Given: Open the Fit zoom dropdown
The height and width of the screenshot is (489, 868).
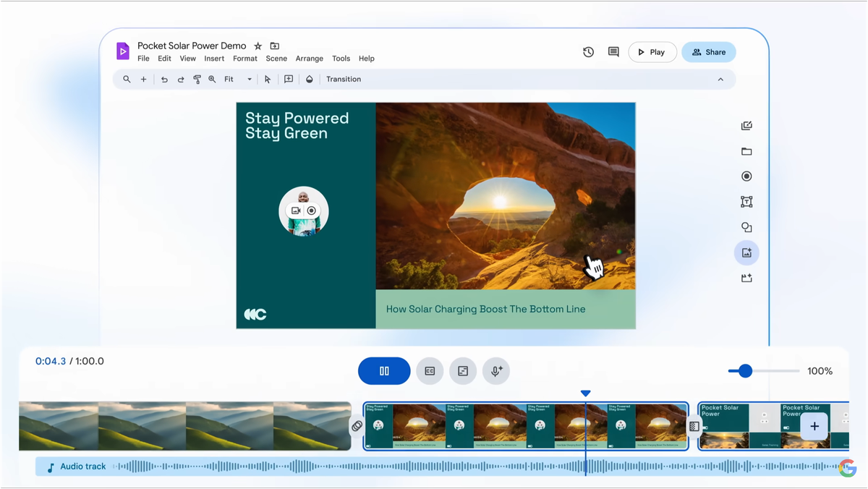Looking at the screenshot, I should pyautogui.click(x=237, y=80).
